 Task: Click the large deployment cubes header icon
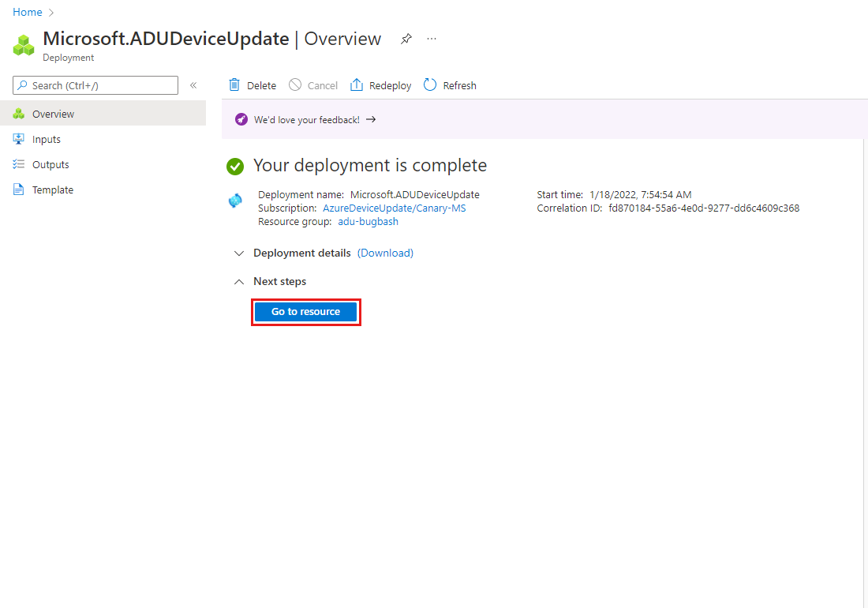[x=24, y=45]
